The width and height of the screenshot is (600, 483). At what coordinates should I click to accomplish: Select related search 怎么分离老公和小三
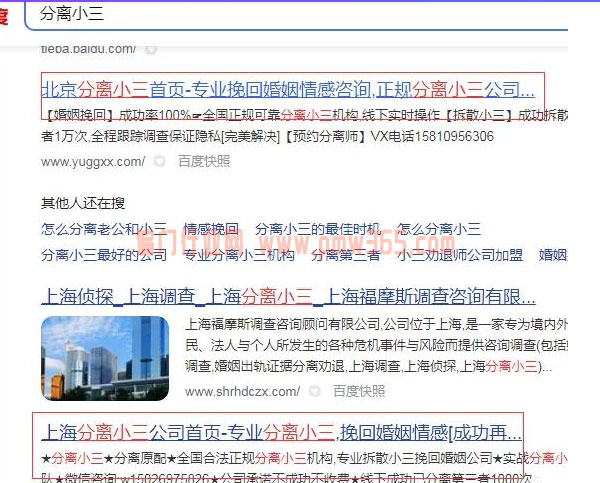click(104, 229)
